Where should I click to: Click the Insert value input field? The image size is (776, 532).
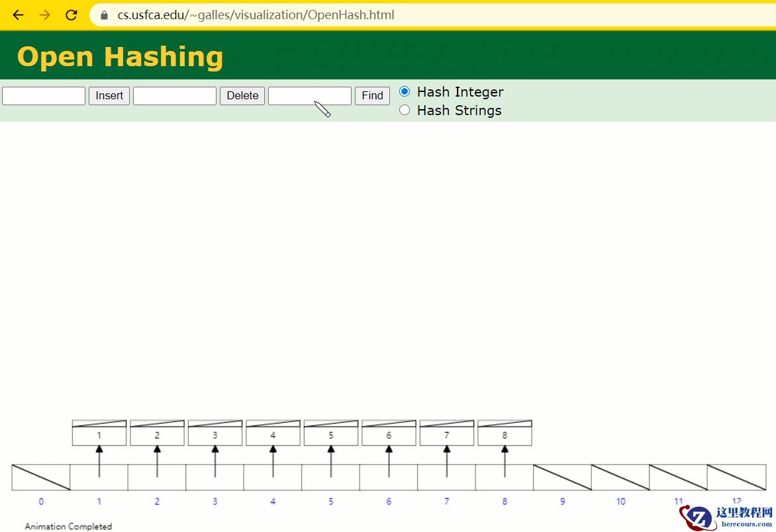[44, 95]
